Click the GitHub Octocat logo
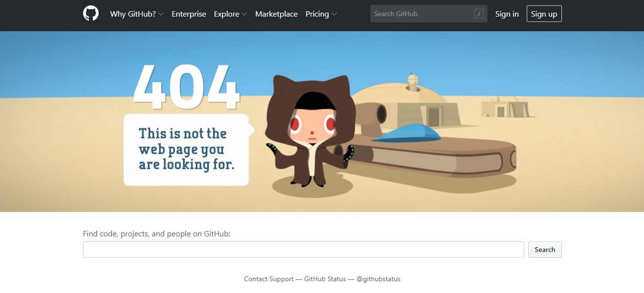644x293 pixels. tap(91, 14)
